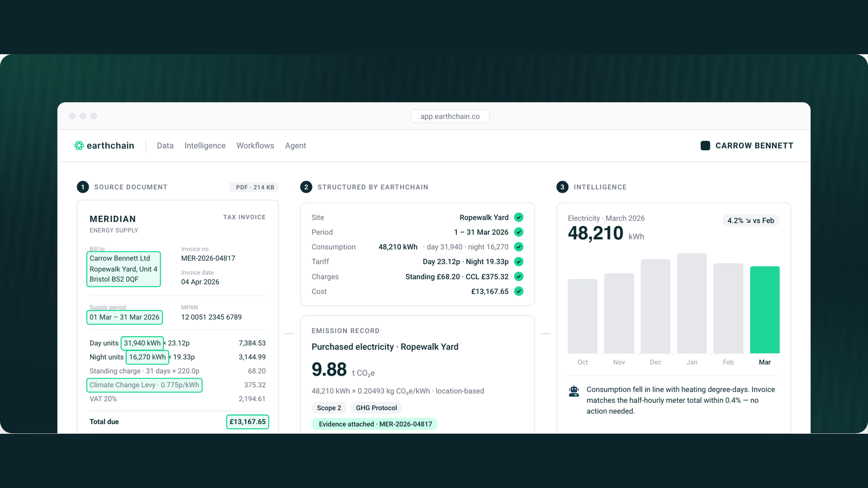Click the 9.88 t CO₂e emission value
The height and width of the screenshot is (488, 868).
coord(343,370)
